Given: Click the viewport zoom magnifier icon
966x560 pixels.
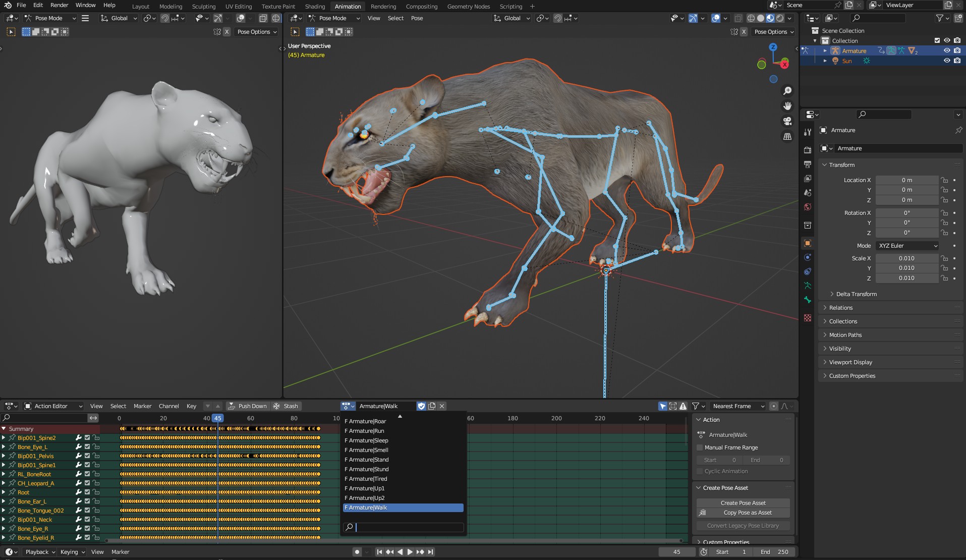Looking at the screenshot, I should [x=787, y=91].
